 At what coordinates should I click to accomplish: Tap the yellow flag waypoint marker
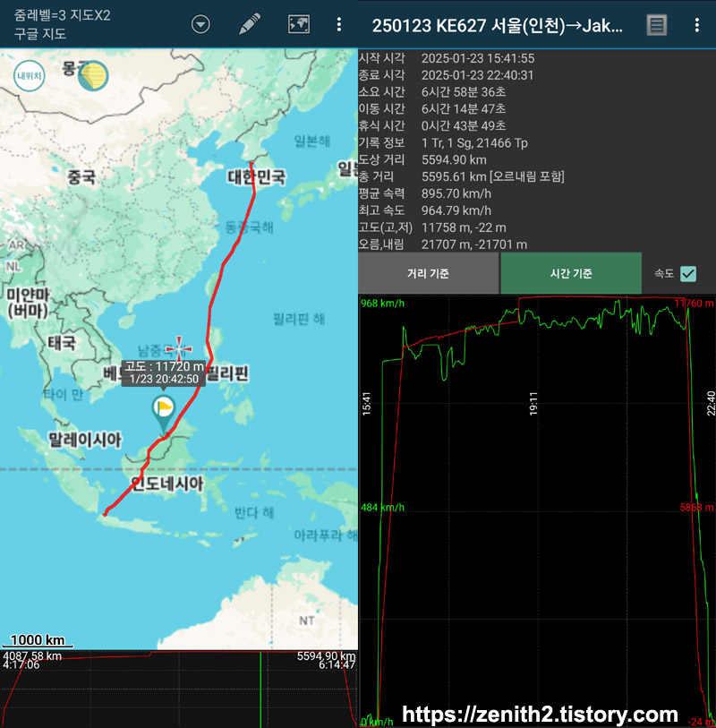point(164,413)
